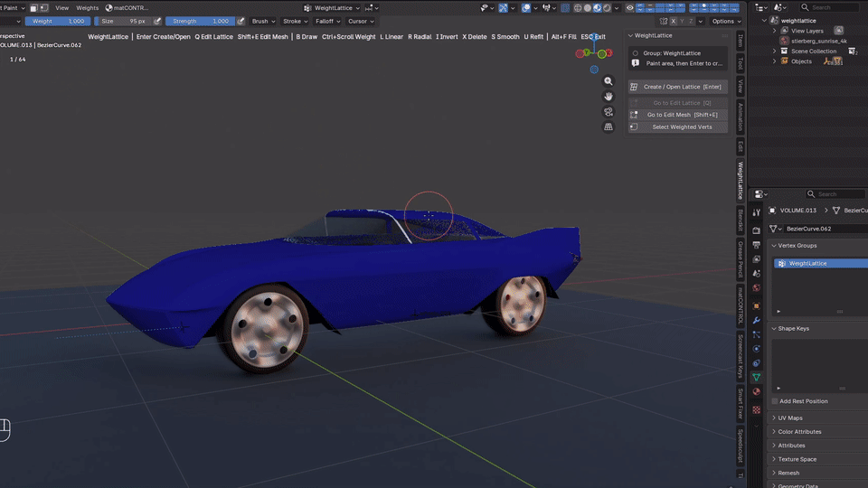The image size is (868, 488).
Task: Click the Strength pressure sensitivity pen icon
Action: click(241, 21)
